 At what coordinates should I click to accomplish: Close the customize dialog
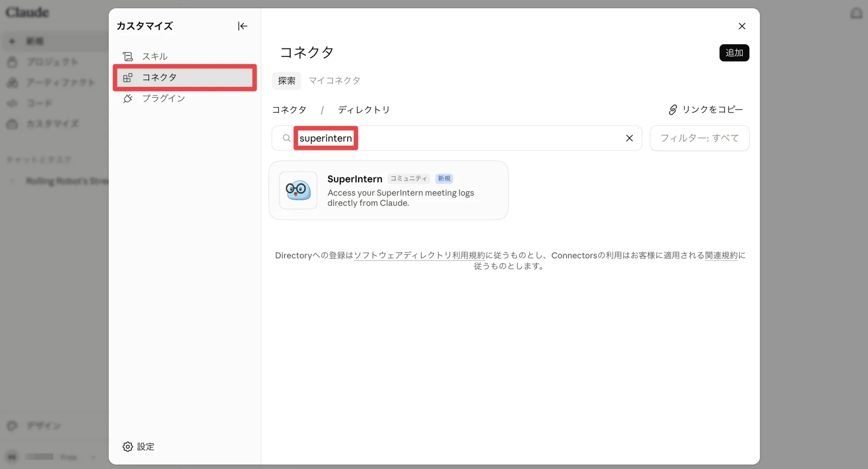742,26
